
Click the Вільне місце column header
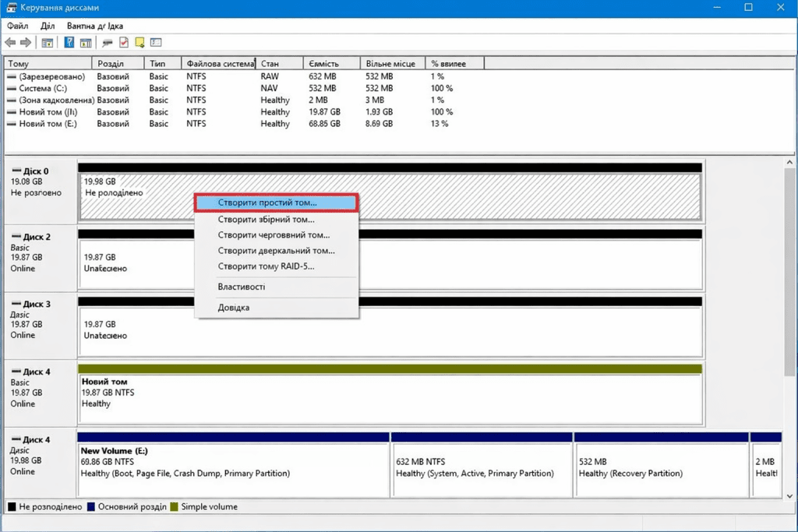392,63
